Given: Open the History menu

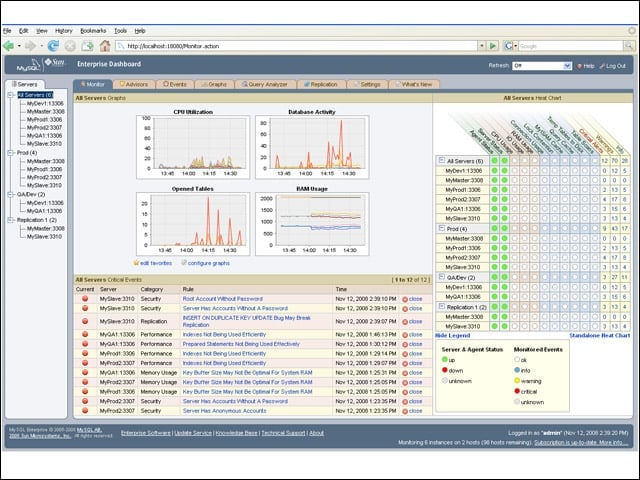Looking at the screenshot, I should (x=64, y=31).
